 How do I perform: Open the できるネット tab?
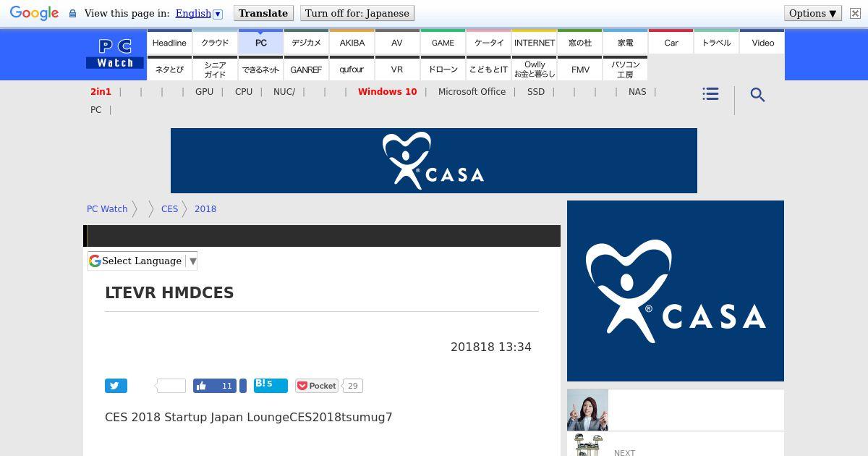pos(260,69)
